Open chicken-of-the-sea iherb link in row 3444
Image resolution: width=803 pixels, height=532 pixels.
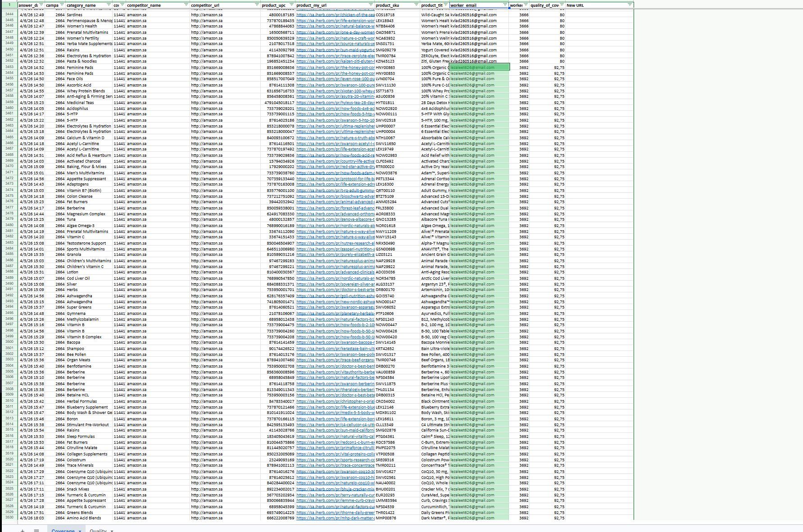336,14
